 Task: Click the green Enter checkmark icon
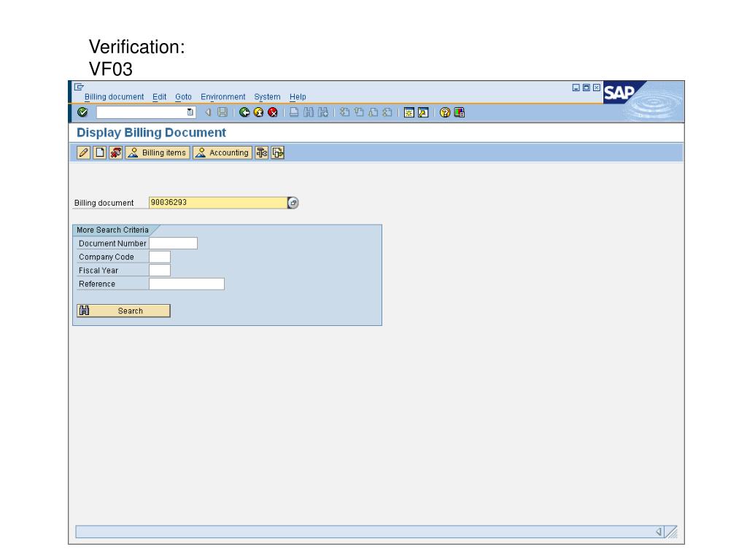click(82, 112)
